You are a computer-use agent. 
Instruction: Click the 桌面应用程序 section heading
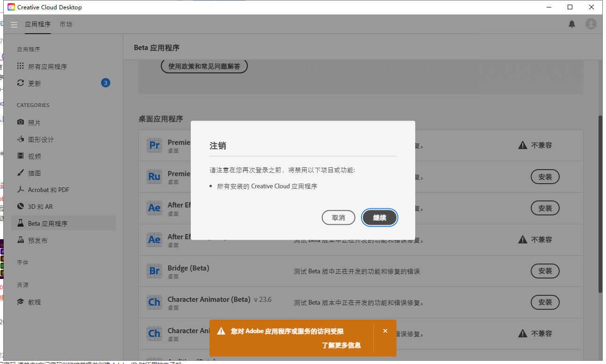click(x=161, y=119)
